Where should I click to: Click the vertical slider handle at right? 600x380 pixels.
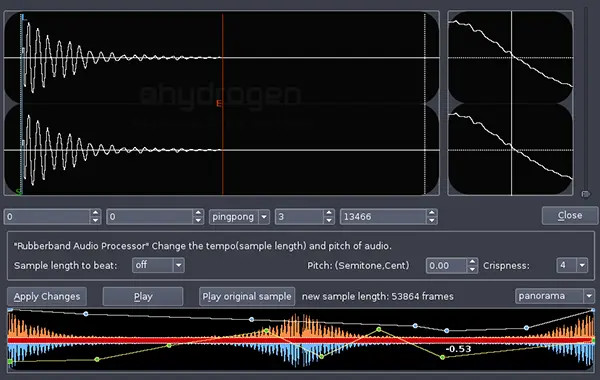(x=585, y=194)
